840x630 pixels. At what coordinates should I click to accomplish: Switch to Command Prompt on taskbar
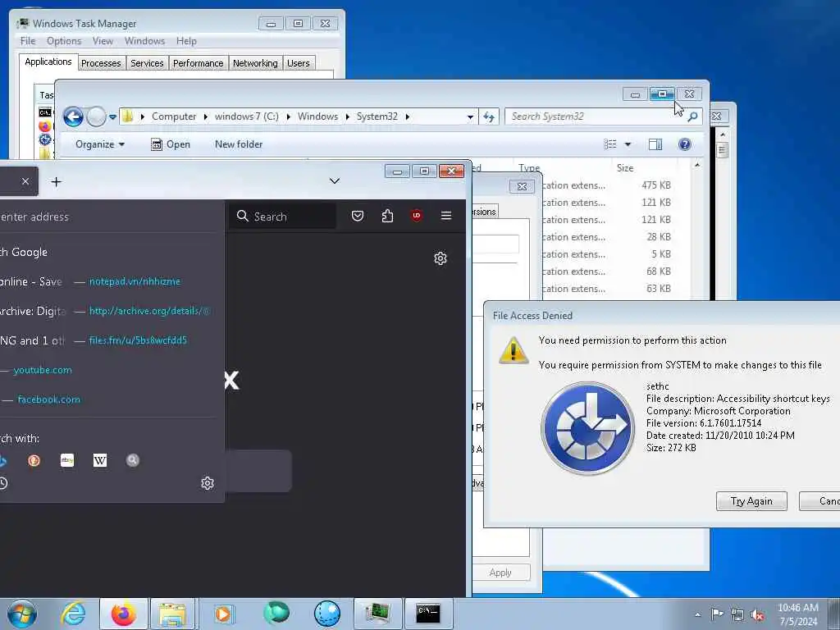pos(428,614)
